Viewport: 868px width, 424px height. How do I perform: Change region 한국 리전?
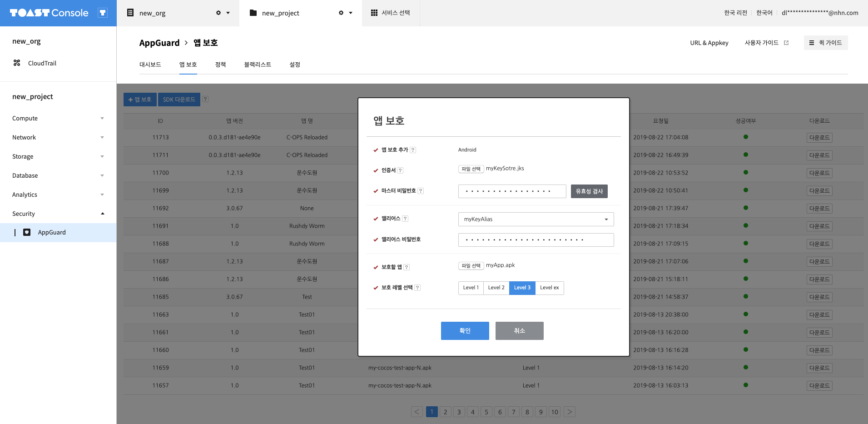click(735, 13)
